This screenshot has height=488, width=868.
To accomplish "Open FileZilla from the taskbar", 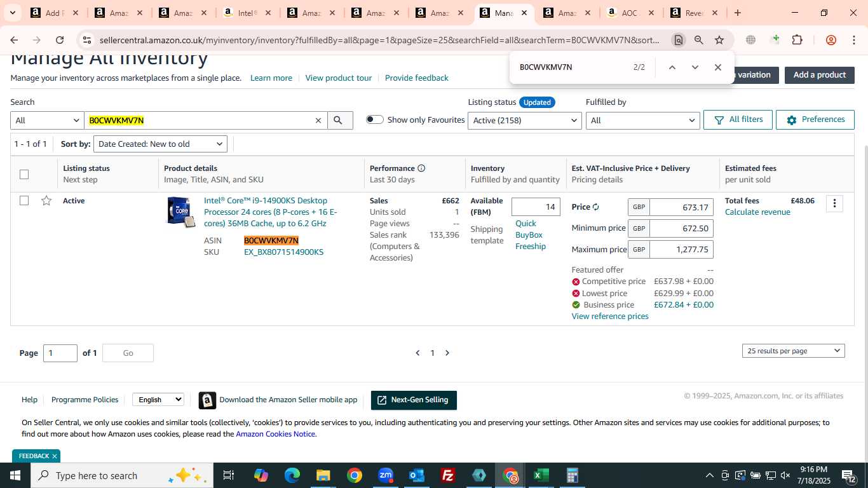I will click(448, 475).
